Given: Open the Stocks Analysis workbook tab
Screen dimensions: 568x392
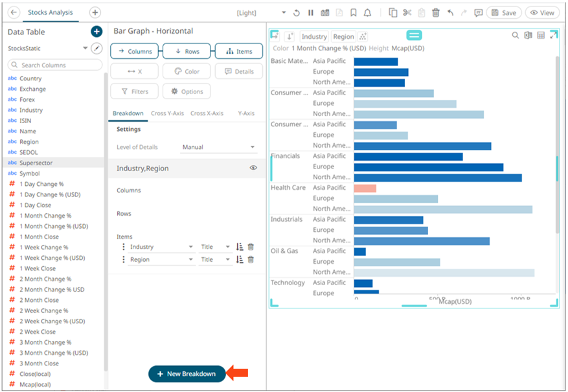Looking at the screenshot, I should tap(51, 12).
